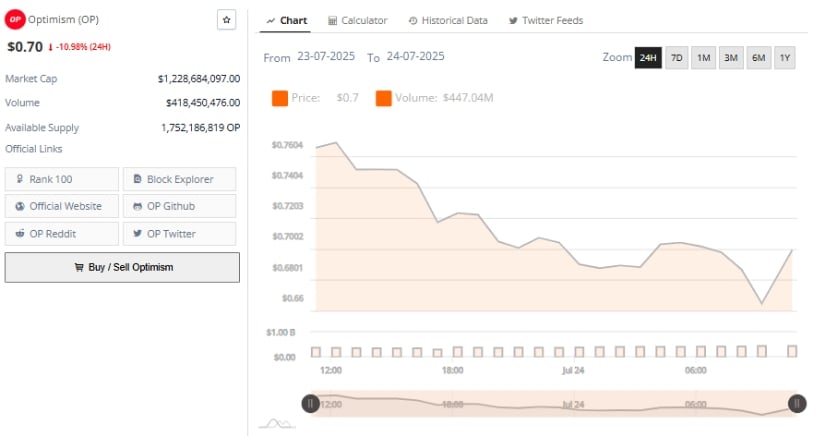Click the Twitter icon beside Twitter Feeds
Viewport: 825px width, 436px height.
tap(513, 21)
